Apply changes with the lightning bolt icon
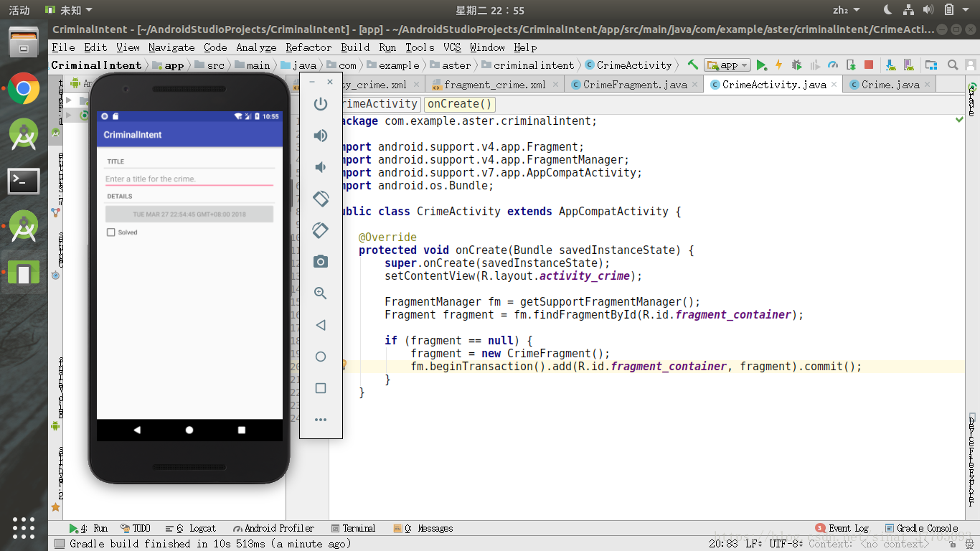This screenshot has width=980, height=551. tap(778, 65)
